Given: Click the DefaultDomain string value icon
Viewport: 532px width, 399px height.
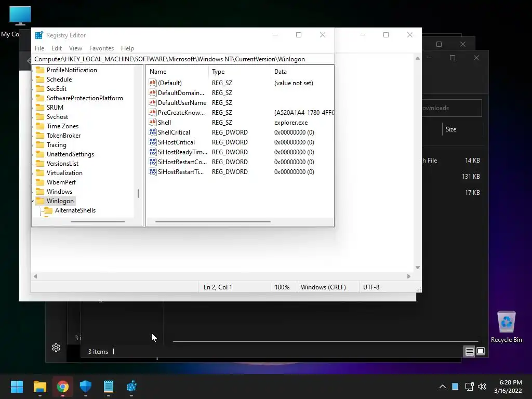Looking at the screenshot, I should point(153,92).
